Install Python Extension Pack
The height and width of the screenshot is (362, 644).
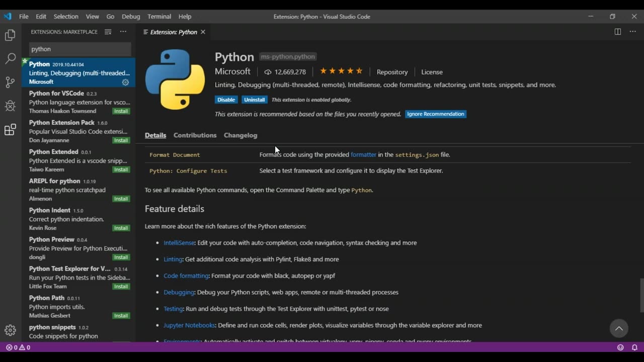(x=121, y=140)
